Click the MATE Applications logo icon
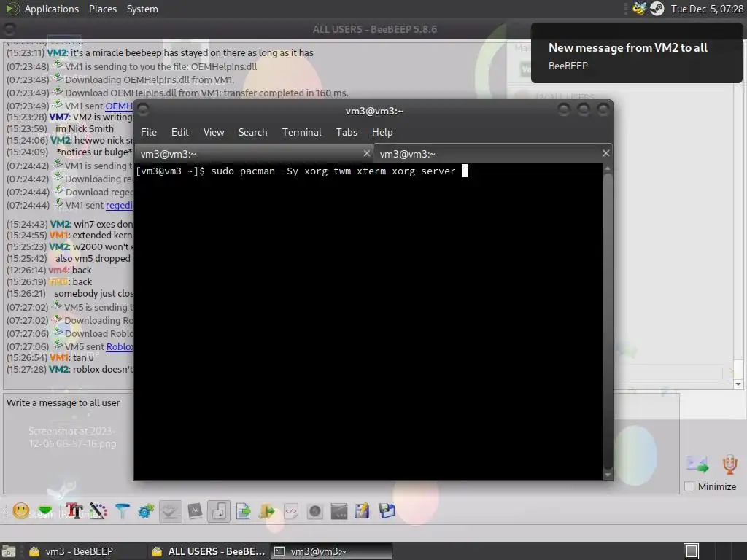747x560 pixels. [x=12, y=8]
